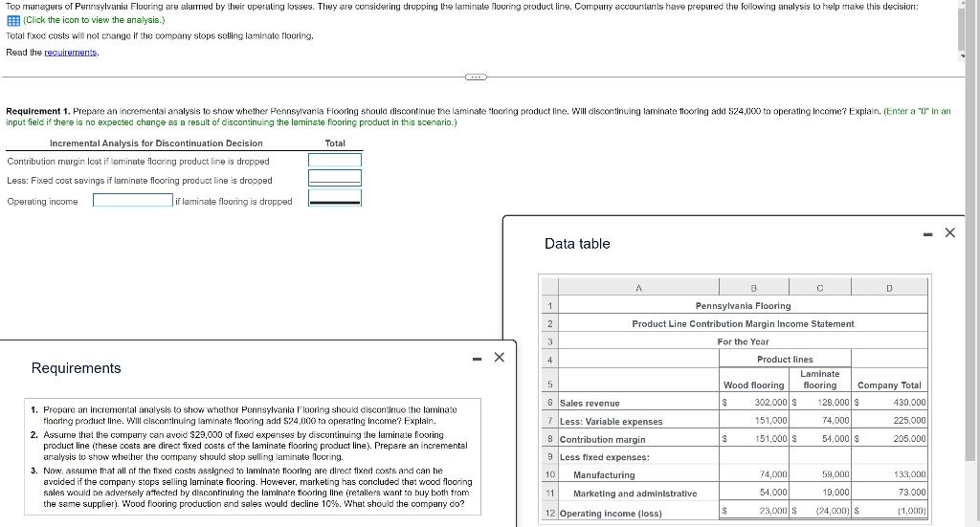Select column D header in data table
Screen dimensions: 980x527
click(889, 288)
